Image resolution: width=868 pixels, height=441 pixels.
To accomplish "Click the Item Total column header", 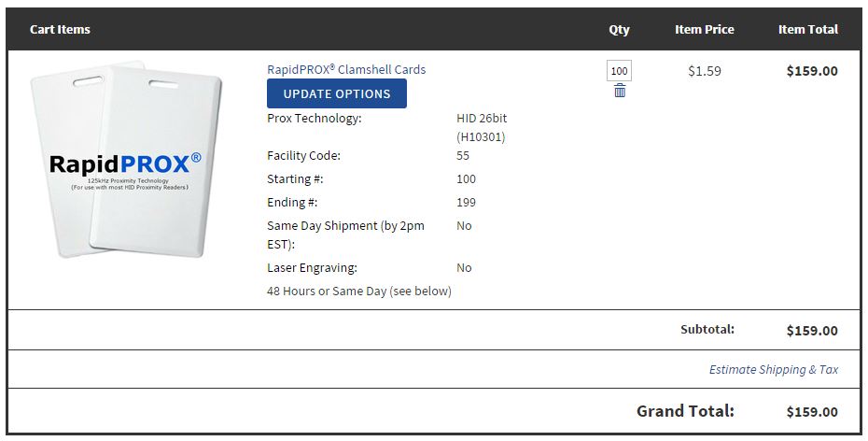I will tap(807, 29).
